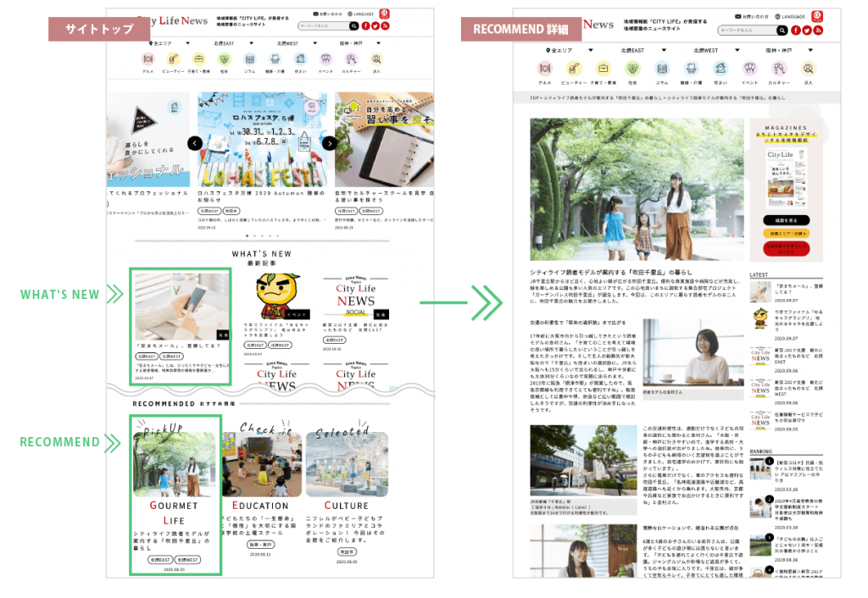868x598 pixels.
Task: Select the 住まい icon on the RECOMMEND detail page
Action: pyautogui.click(x=721, y=69)
